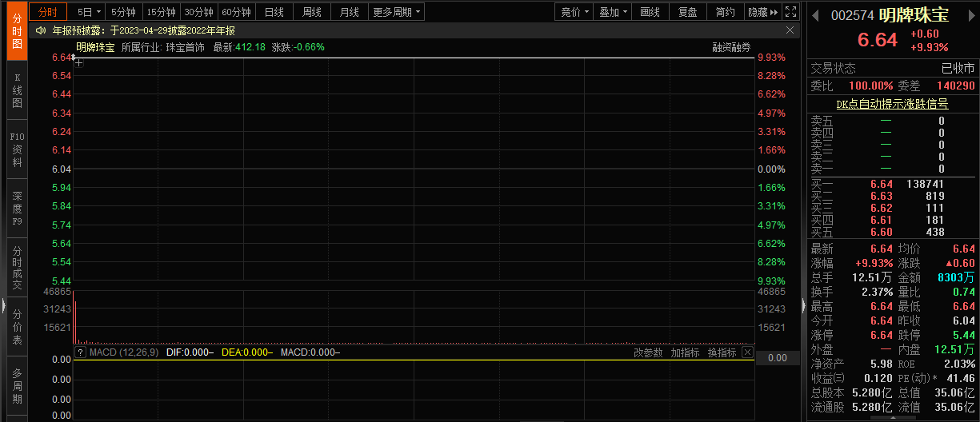Click the fullscreen expand icon
Viewport: 980px width, 422px height.
click(x=790, y=12)
